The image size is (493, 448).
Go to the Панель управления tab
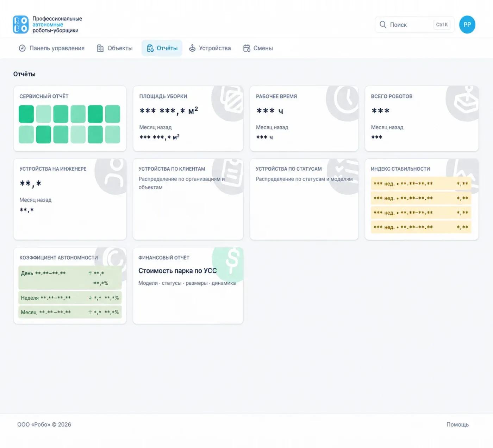tap(51, 48)
